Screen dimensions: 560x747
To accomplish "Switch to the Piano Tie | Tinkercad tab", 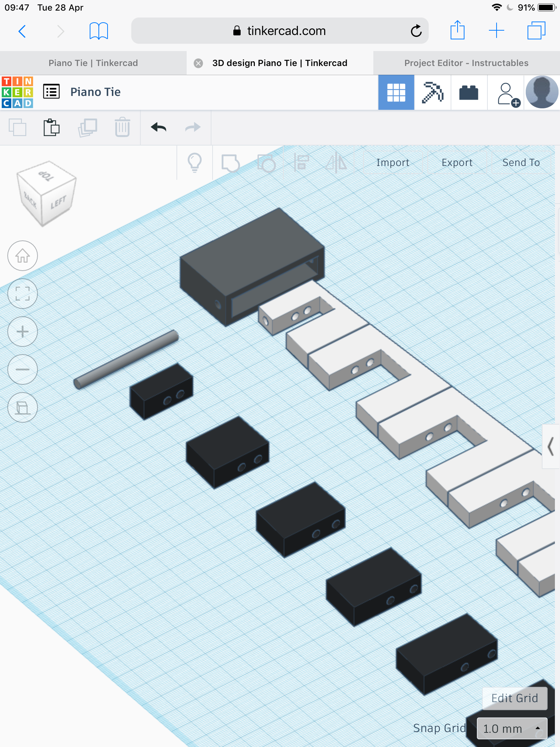I will tap(93, 63).
